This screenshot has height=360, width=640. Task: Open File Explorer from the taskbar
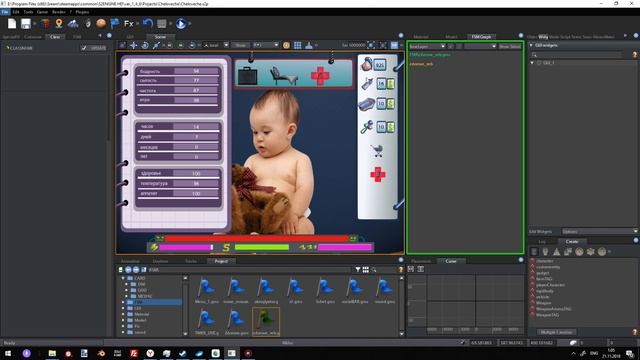click(52, 353)
